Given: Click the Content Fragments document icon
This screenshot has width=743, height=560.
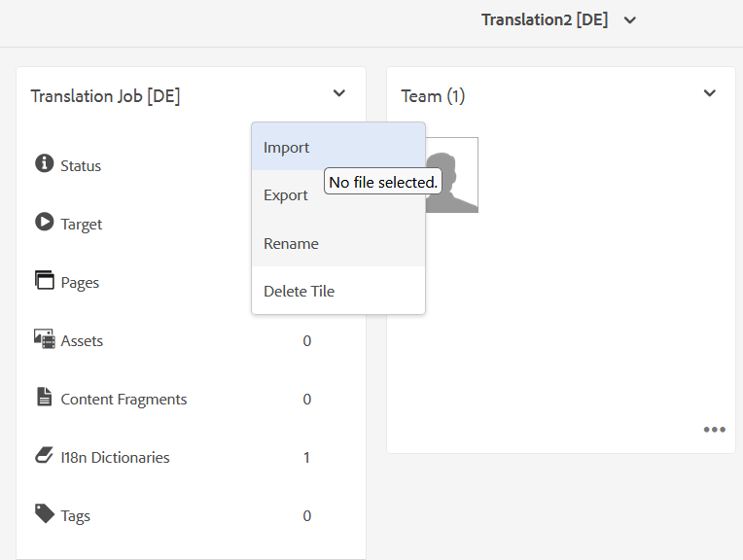Looking at the screenshot, I should pos(44,398).
